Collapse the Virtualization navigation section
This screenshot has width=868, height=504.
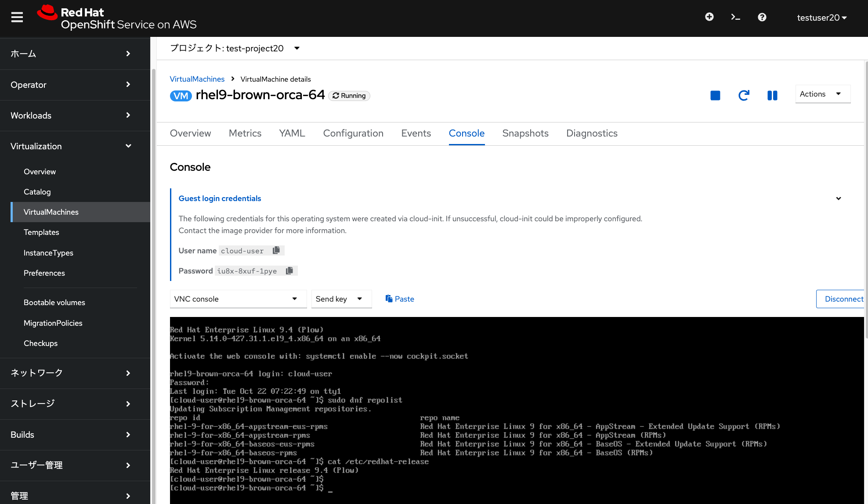(x=75, y=146)
